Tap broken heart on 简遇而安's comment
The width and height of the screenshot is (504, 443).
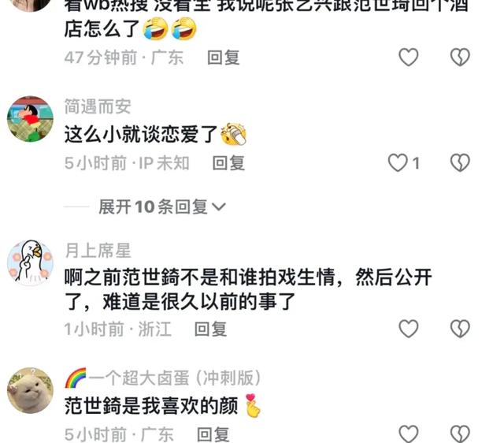click(x=460, y=162)
